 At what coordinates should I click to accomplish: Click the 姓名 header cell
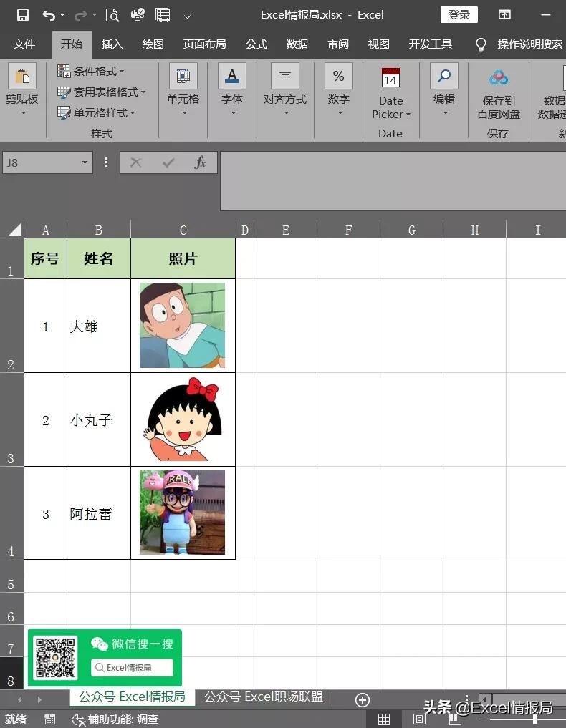point(99,258)
